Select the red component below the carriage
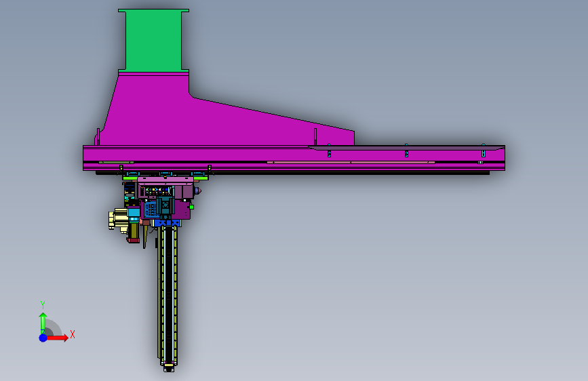The width and height of the screenshot is (588, 381). pyautogui.click(x=133, y=240)
